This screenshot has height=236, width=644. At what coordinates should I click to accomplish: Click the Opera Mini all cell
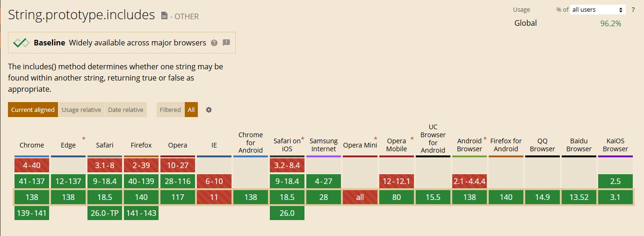pos(360,197)
